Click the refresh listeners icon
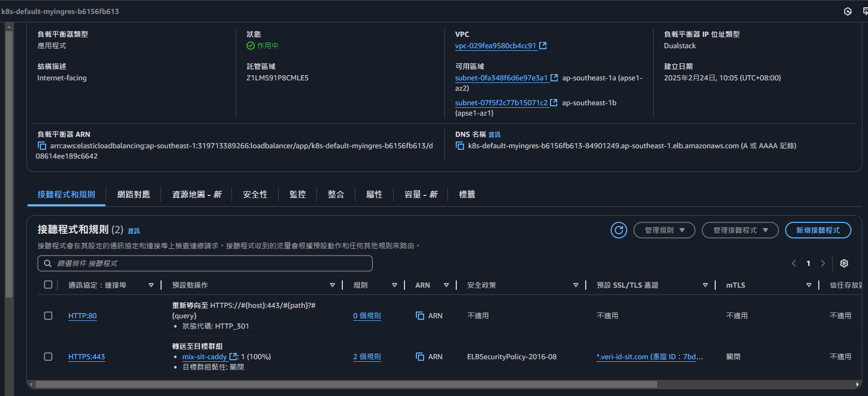 click(x=618, y=230)
